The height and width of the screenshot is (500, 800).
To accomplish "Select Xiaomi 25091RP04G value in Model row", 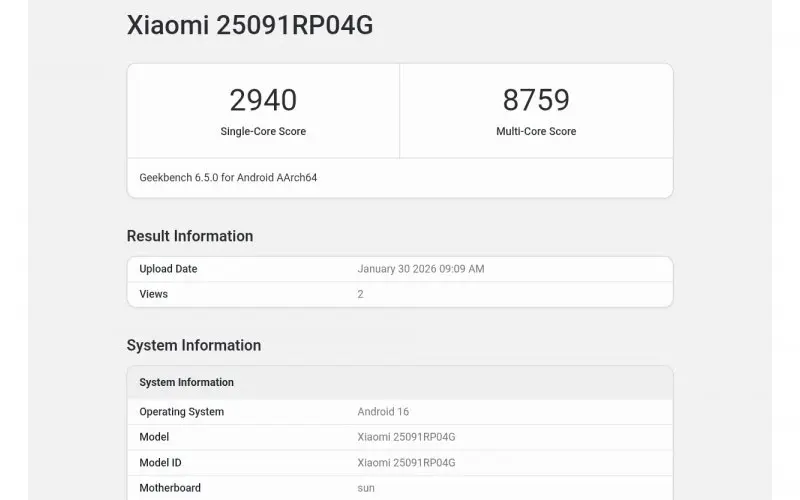I will [x=406, y=437].
